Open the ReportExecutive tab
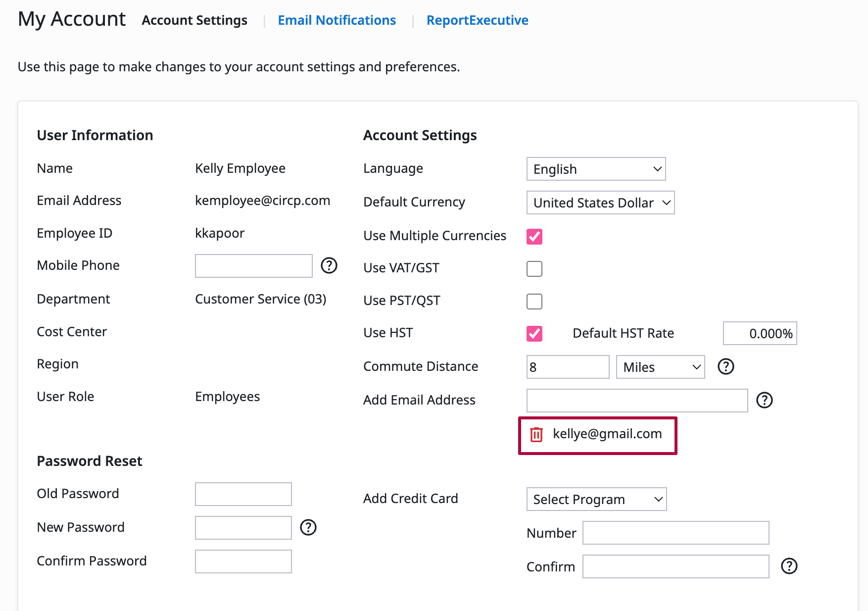Screen dimensions: 868x611 [x=477, y=20]
